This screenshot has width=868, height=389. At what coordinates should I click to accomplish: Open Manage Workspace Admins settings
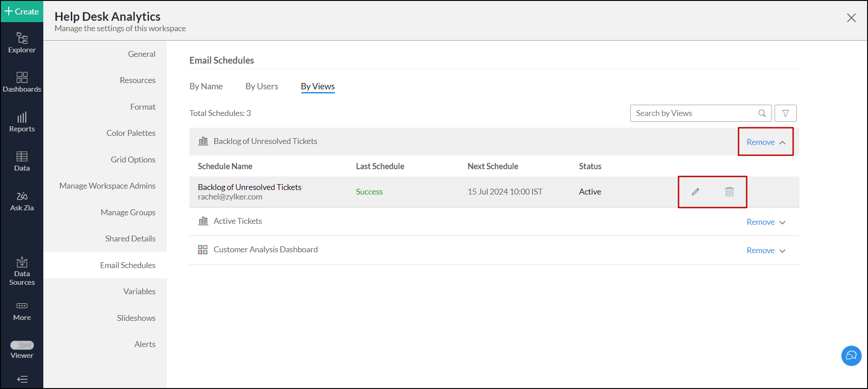[x=107, y=186]
